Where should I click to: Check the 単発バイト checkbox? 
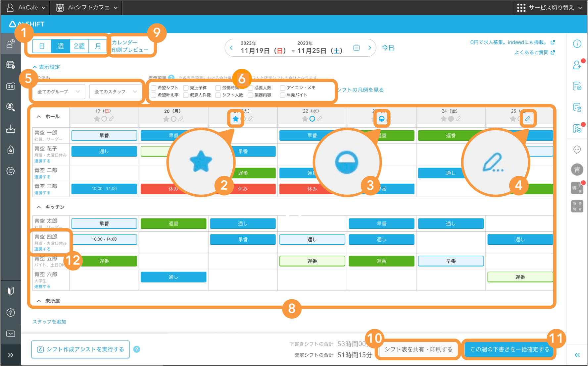pyautogui.click(x=283, y=95)
